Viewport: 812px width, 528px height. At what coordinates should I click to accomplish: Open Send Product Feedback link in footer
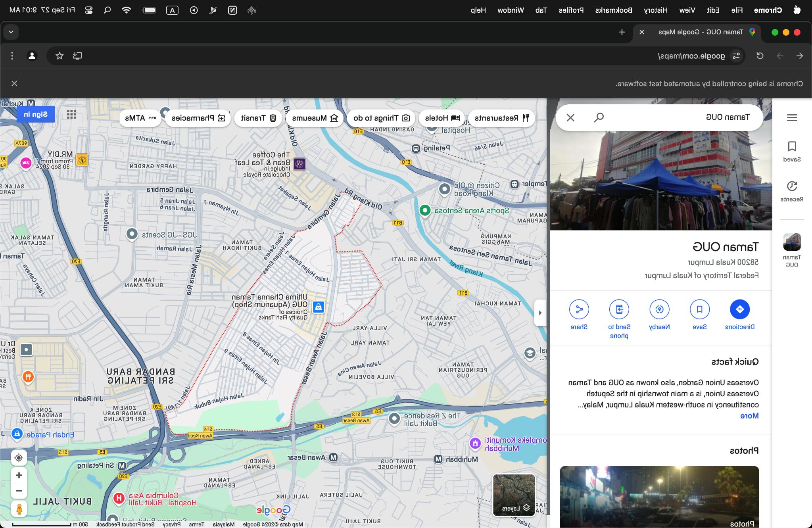[x=125, y=524]
